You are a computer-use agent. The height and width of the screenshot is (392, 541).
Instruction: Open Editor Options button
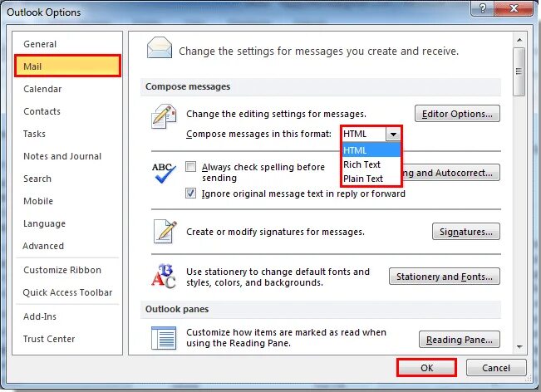[x=457, y=114]
